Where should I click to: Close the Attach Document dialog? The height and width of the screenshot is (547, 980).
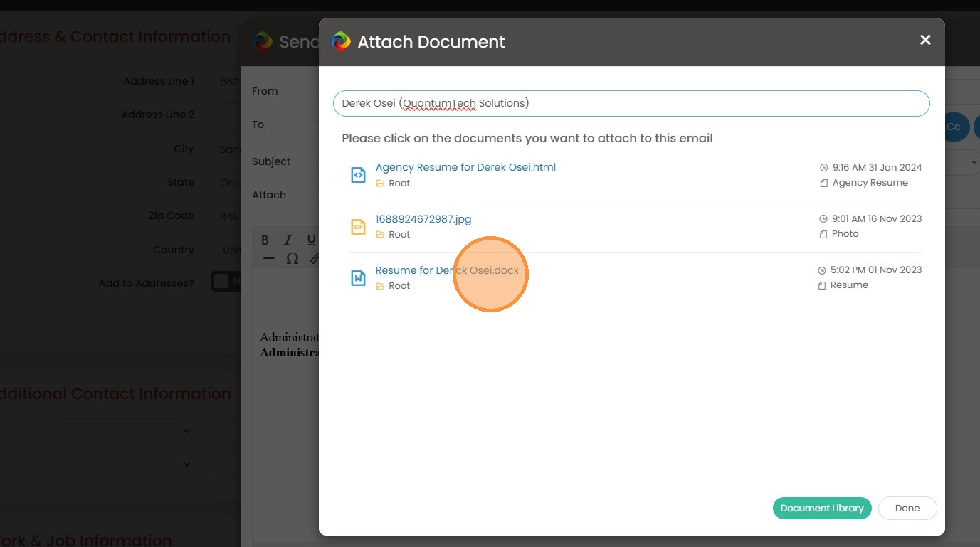925,41
